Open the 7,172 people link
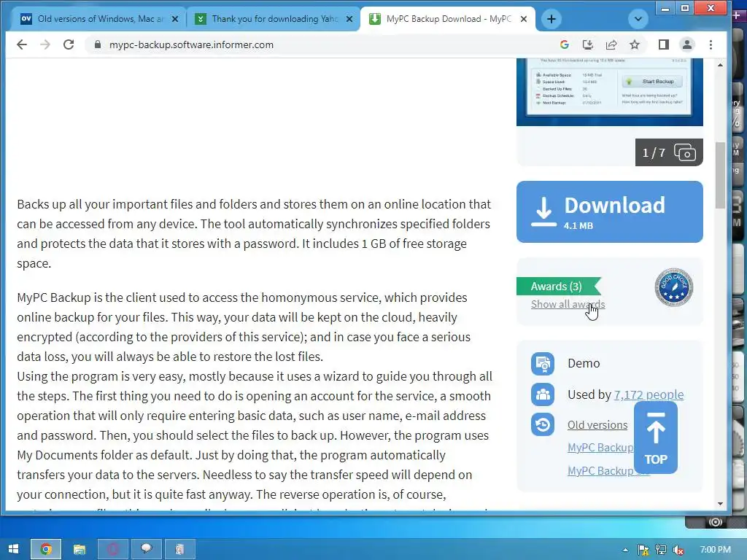 pos(649,394)
